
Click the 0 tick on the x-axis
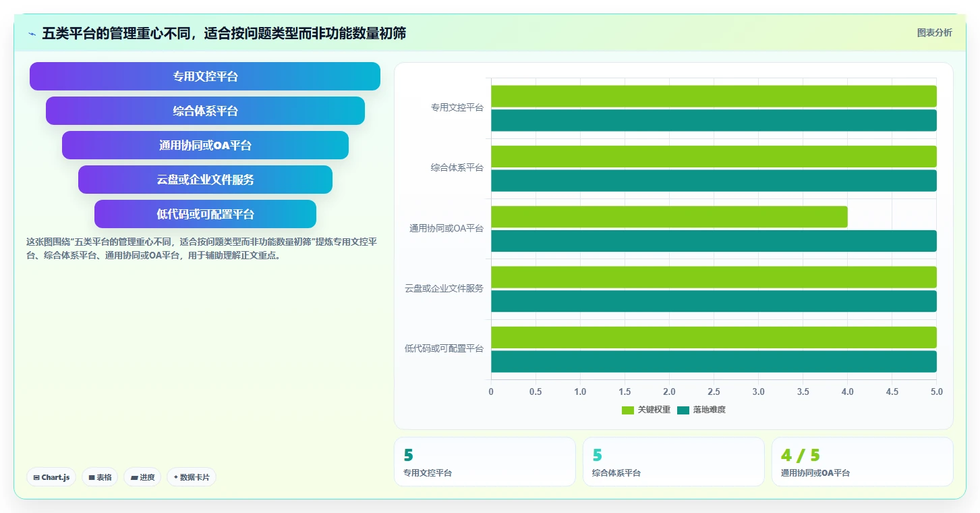[491, 391]
